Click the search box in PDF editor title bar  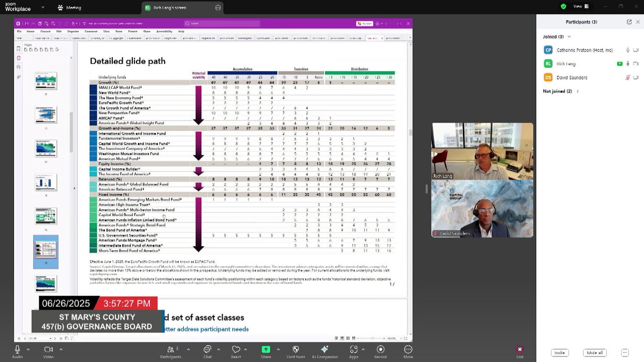(x=221, y=23)
